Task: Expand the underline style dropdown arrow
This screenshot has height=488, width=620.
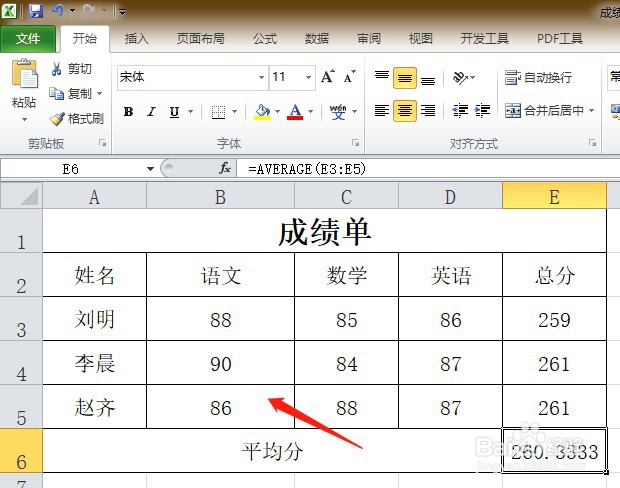Action: [191, 112]
